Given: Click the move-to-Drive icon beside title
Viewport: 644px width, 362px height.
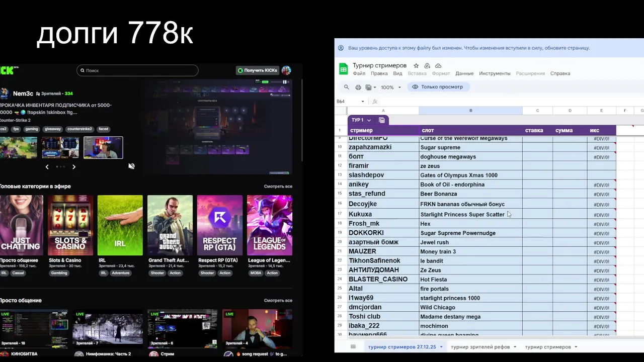Looking at the screenshot, I should 427,66.
